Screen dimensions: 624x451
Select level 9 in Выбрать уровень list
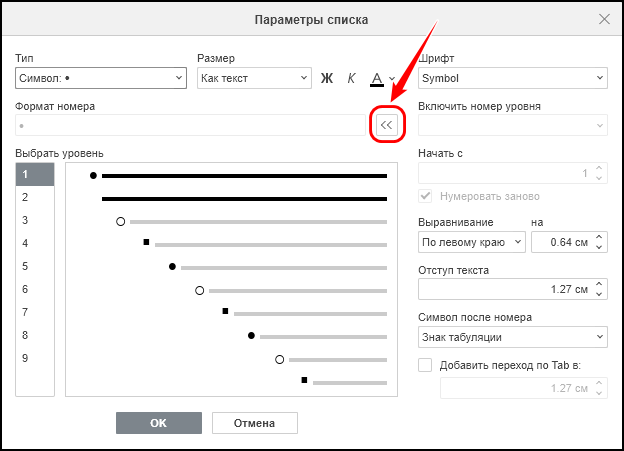tap(35, 358)
